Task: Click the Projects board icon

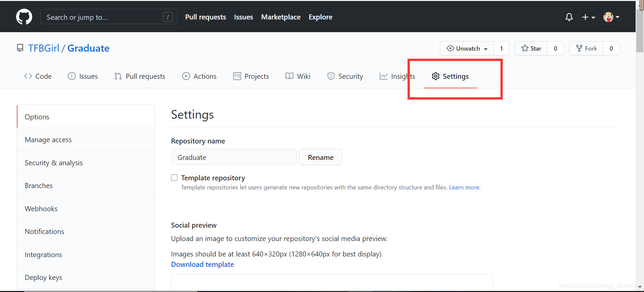Action: (x=237, y=76)
